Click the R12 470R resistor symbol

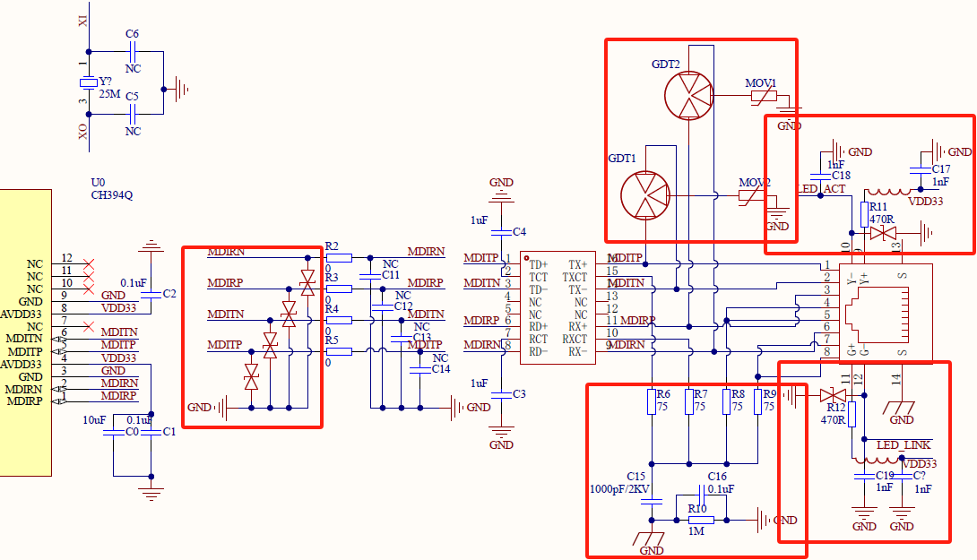[852, 414]
